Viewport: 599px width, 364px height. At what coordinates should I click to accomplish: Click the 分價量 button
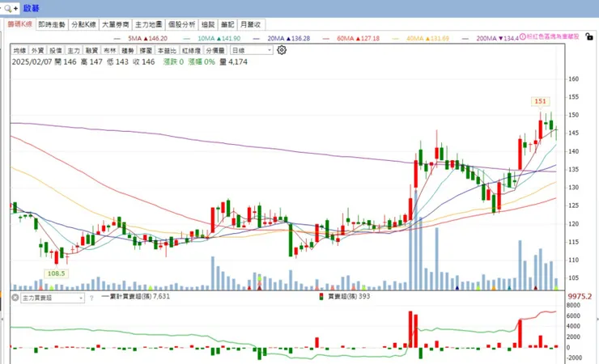pos(215,50)
